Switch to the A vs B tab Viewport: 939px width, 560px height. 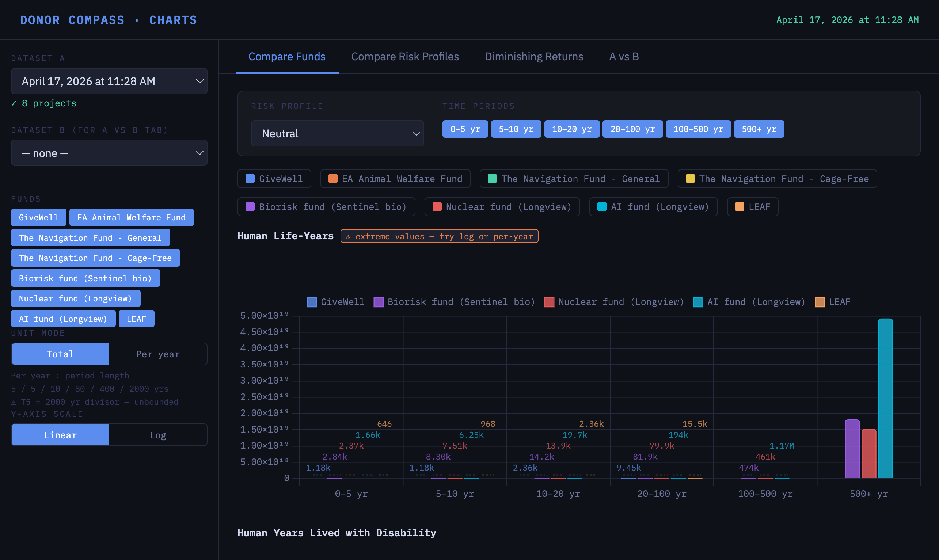tap(624, 57)
